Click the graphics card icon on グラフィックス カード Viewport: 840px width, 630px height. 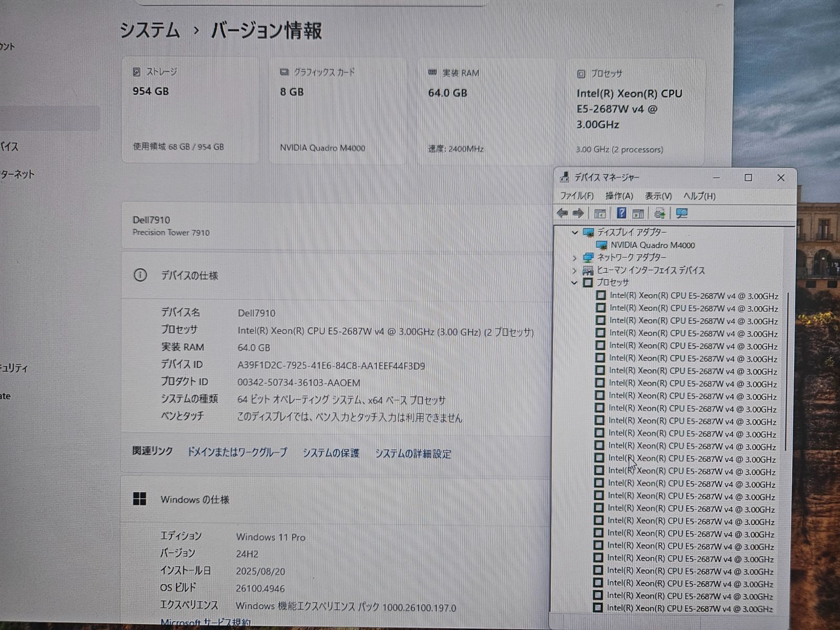tap(285, 72)
